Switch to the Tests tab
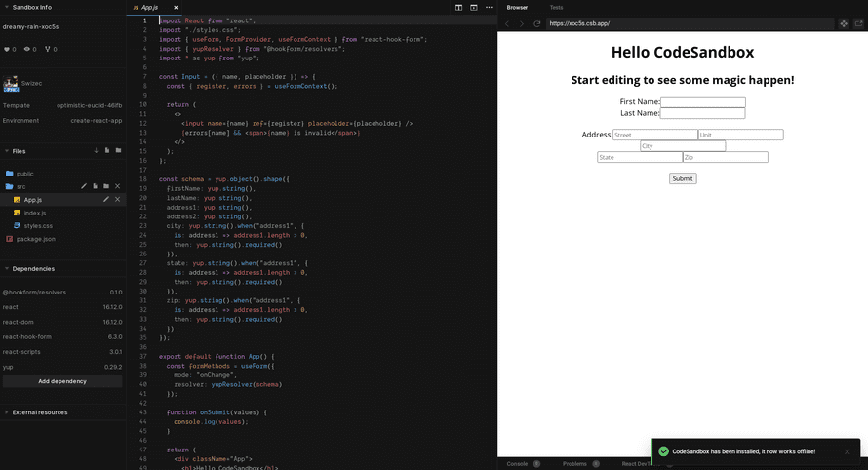Screen dimensions: 868x470 (556, 7)
